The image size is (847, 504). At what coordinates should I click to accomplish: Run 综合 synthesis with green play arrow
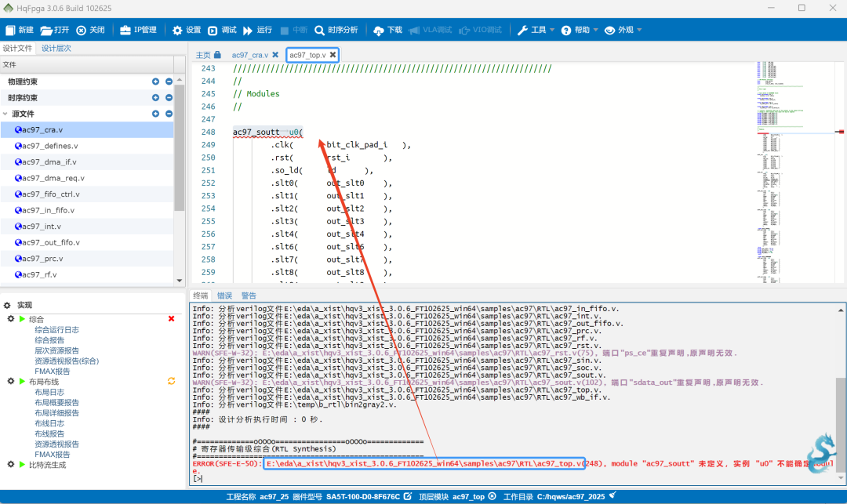point(22,319)
